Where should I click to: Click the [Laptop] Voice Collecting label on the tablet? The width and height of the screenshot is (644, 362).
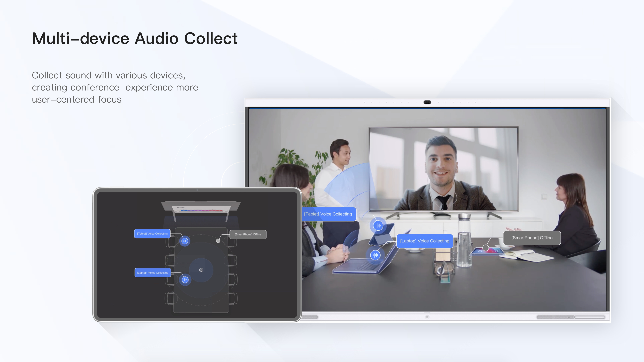[x=152, y=273]
